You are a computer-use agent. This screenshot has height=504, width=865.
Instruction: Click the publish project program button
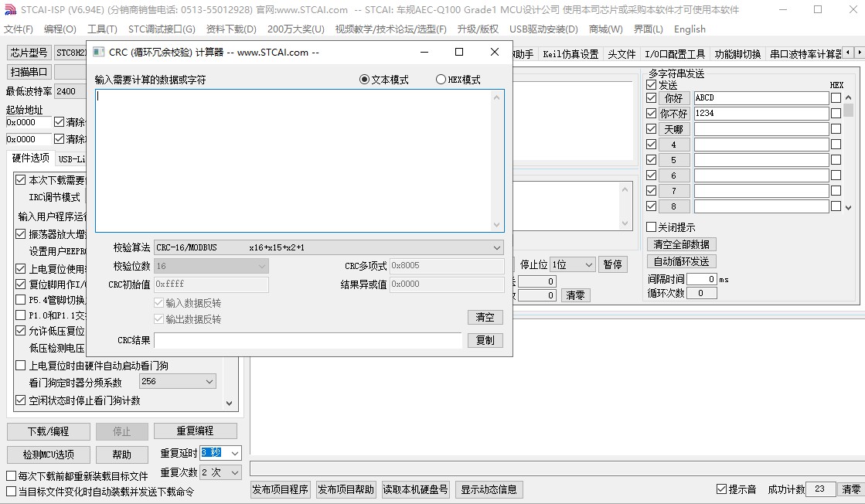(281, 489)
